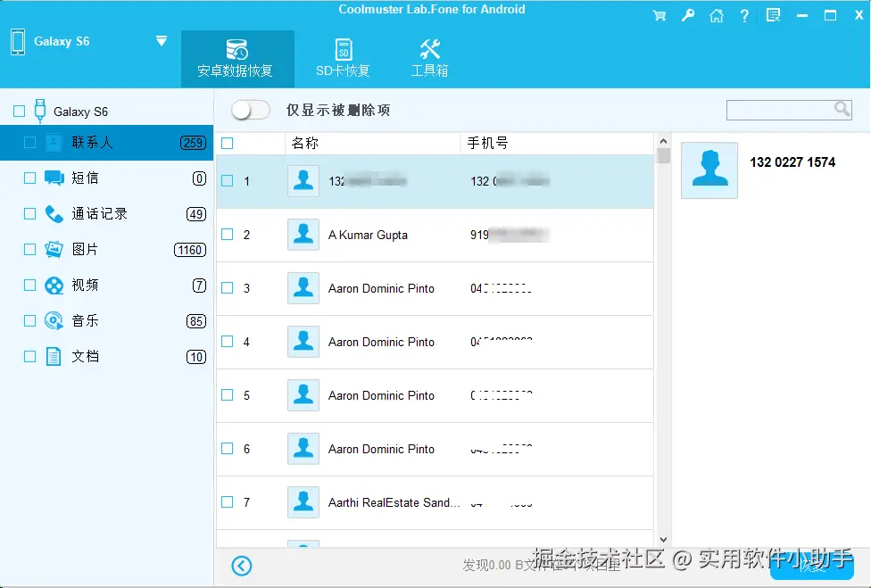
Task: Click the phone device icon beside Galaxy S6
Action: point(18,42)
